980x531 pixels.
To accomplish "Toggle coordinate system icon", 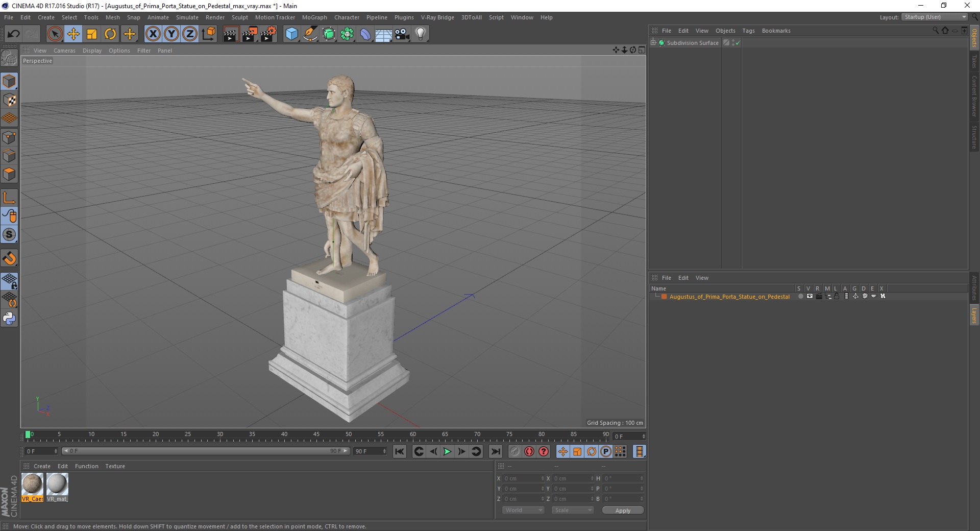I will coord(208,34).
